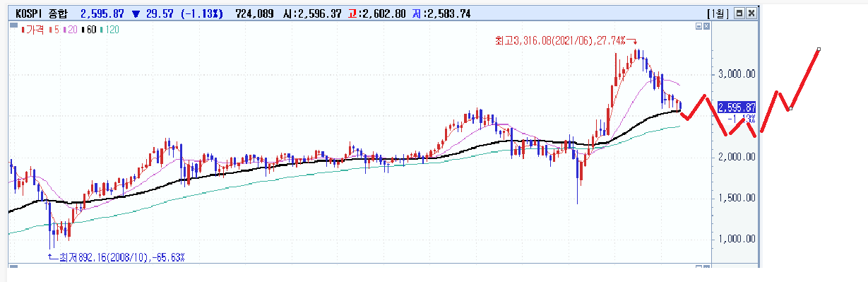Screen dimensions: 868x282
Task: Click the 1,500.00 axis label
Action: pyautogui.click(x=737, y=198)
